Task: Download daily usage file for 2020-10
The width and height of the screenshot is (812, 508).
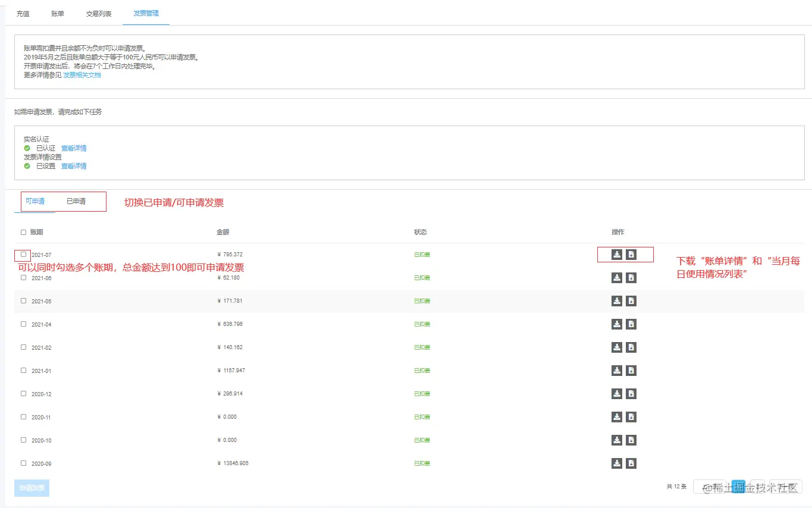Action: [631, 440]
